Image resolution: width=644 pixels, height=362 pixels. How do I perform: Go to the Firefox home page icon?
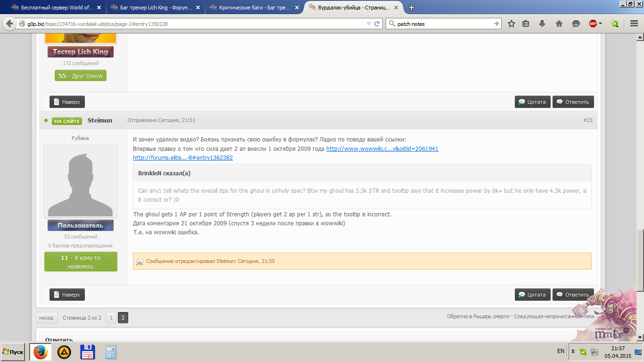pyautogui.click(x=559, y=24)
